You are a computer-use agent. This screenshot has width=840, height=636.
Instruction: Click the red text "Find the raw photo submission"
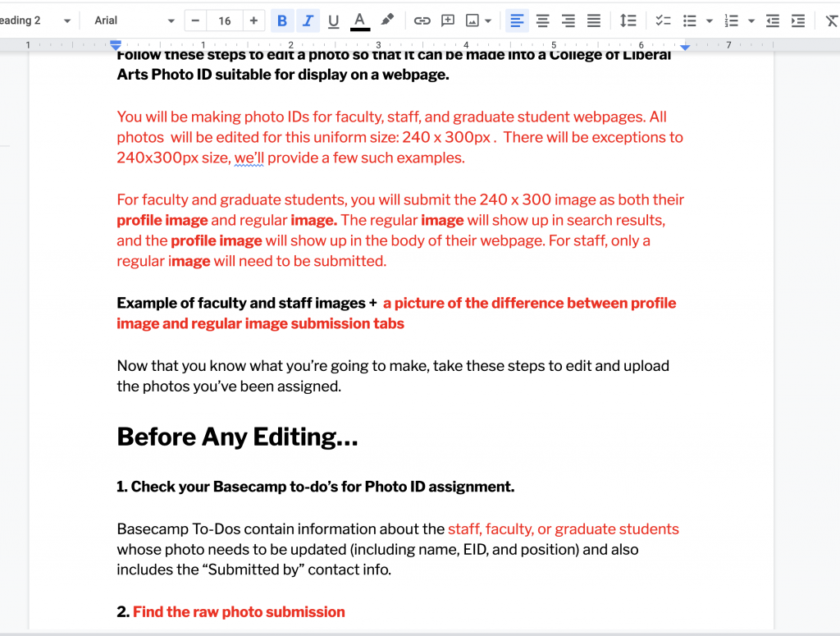click(x=239, y=612)
